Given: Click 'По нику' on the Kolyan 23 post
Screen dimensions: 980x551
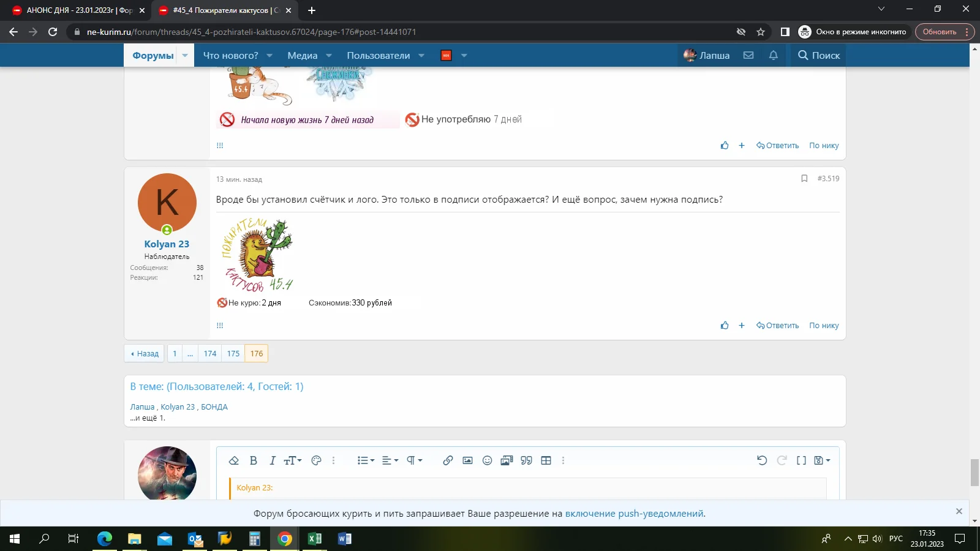Looking at the screenshot, I should point(824,326).
